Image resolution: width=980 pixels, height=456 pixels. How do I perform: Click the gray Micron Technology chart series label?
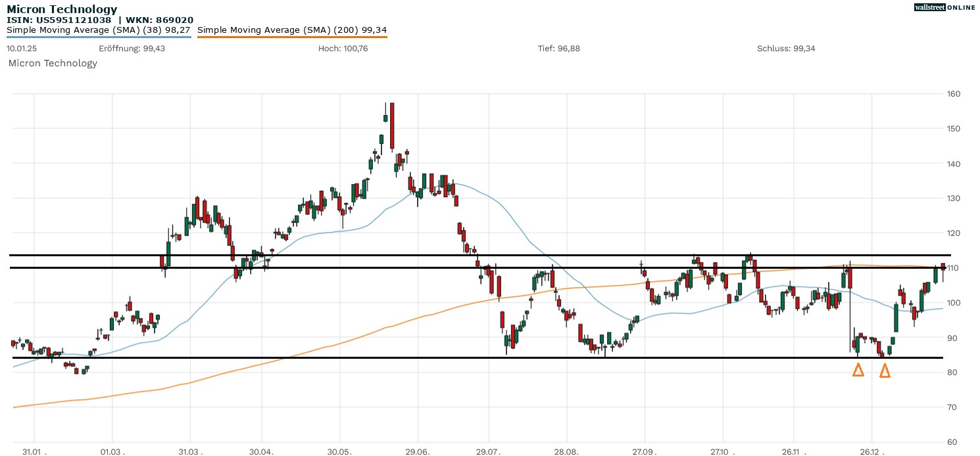[x=53, y=63]
